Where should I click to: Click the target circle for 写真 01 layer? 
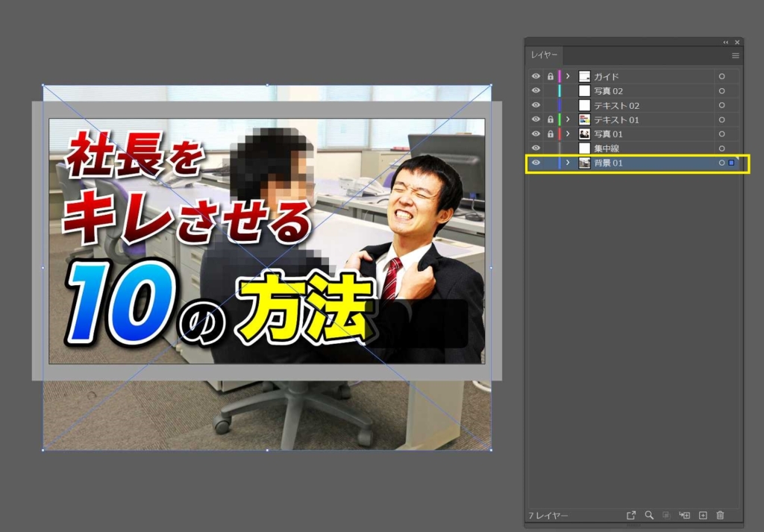click(721, 134)
